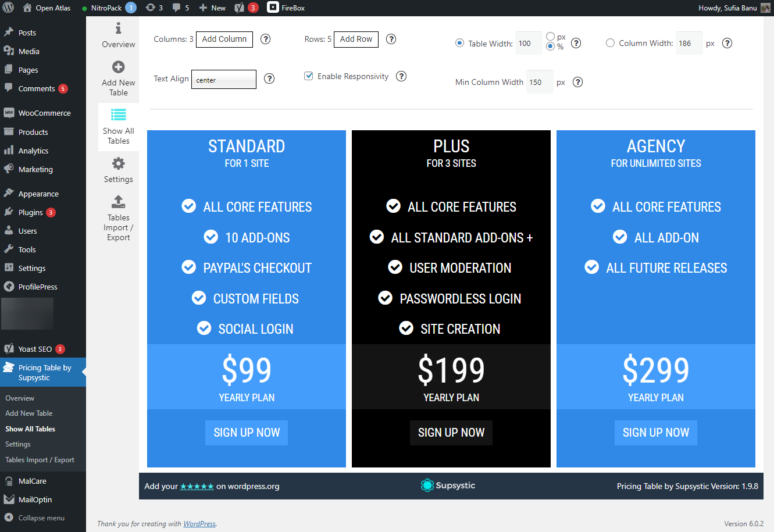Click the Supsystic logo in footer
The image size is (774, 532).
(448, 485)
